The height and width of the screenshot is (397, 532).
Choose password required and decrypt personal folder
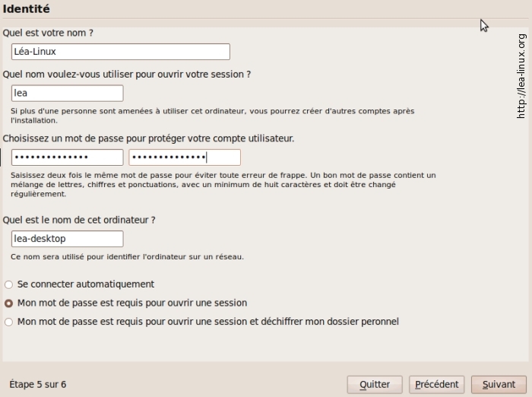pyautogui.click(x=9, y=322)
